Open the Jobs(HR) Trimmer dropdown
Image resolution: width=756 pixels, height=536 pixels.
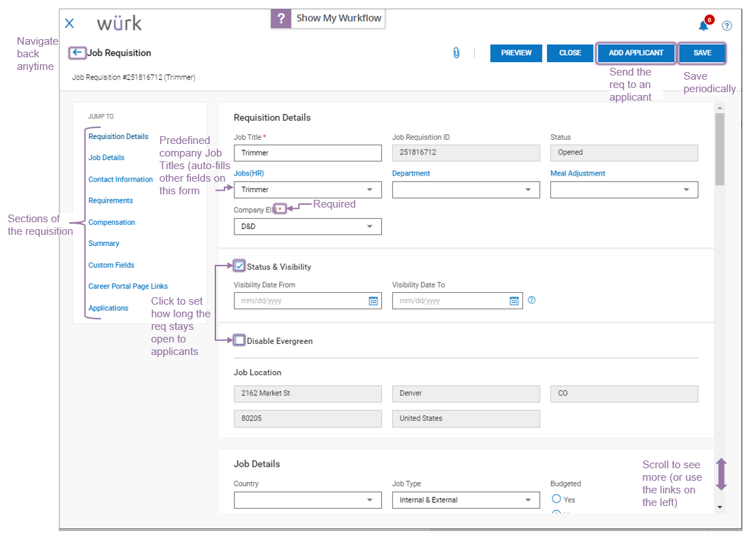pyautogui.click(x=308, y=190)
